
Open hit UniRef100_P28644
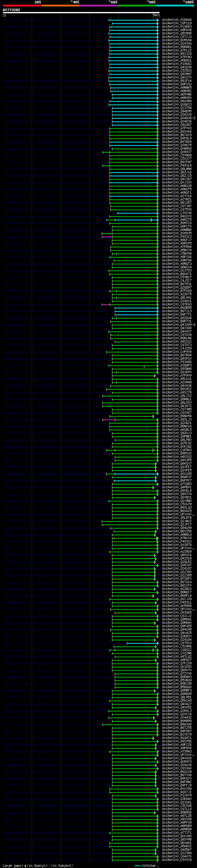tap(177, 20)
